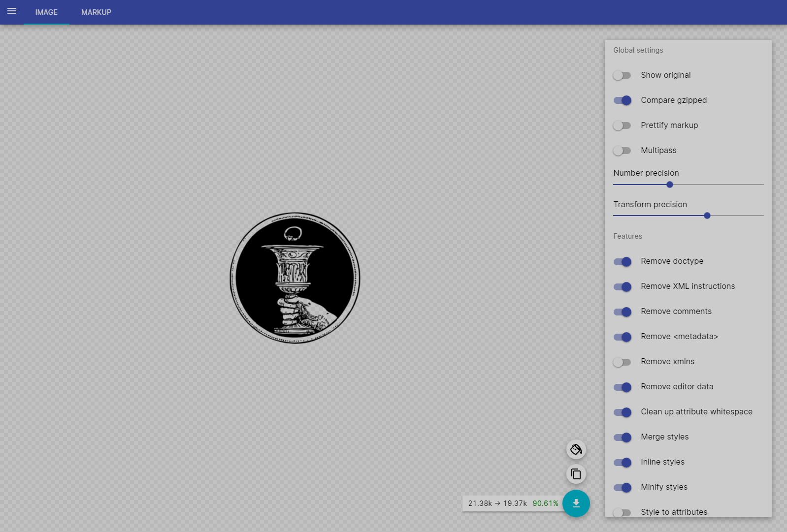Disable Clean up attribute whitespace

pyautogui.click(x=622, y=412)
